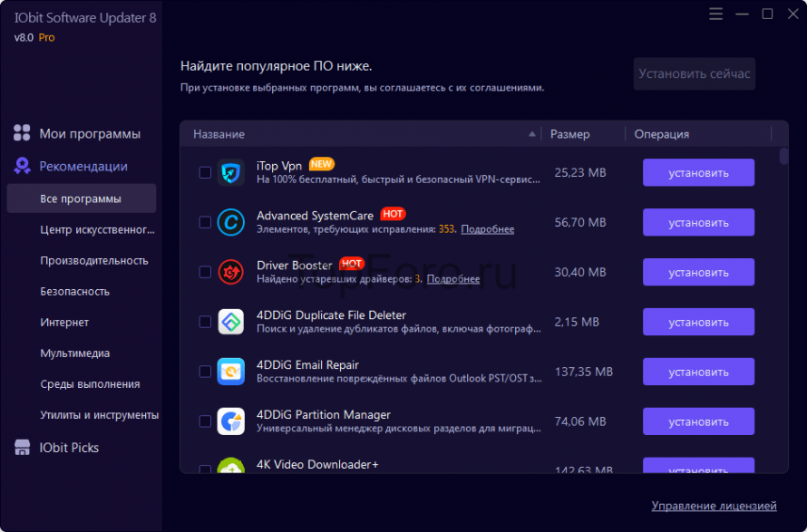The image size is (807, 532).
Task: Click the NEW badge beside iTop Vpn
Action: (321, 164)
